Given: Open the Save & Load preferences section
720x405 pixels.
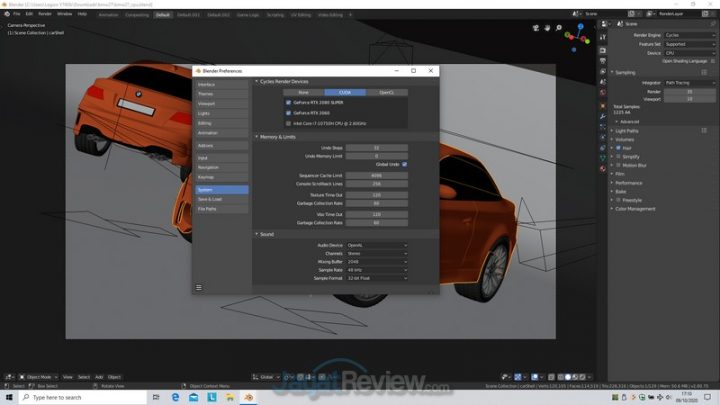Looking at the screenshot, I should tap(222, 199).
